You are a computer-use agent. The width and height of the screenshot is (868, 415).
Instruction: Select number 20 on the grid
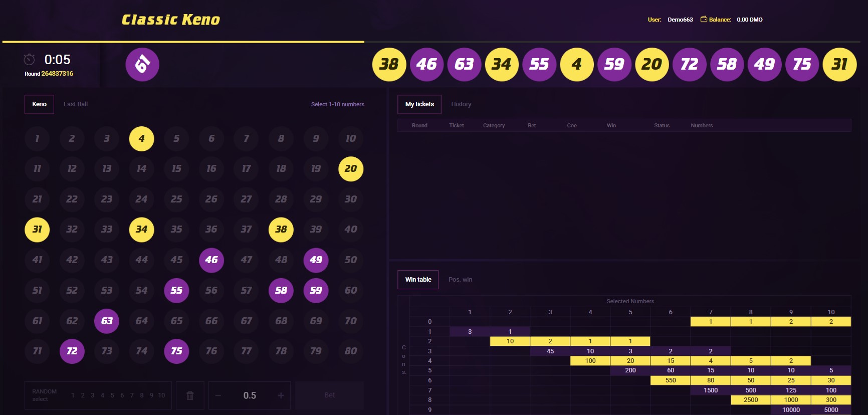coord(351,169)
